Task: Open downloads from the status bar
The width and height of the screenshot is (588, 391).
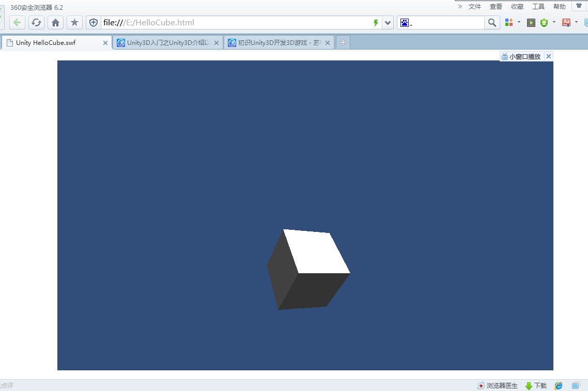Action: (x=536, y=385)
